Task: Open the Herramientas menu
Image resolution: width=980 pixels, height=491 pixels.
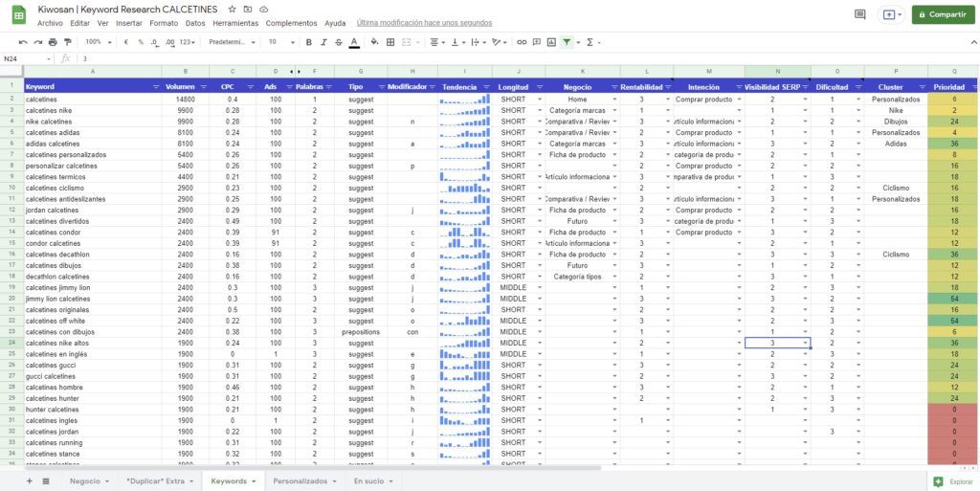Action: tap(235, 23)
